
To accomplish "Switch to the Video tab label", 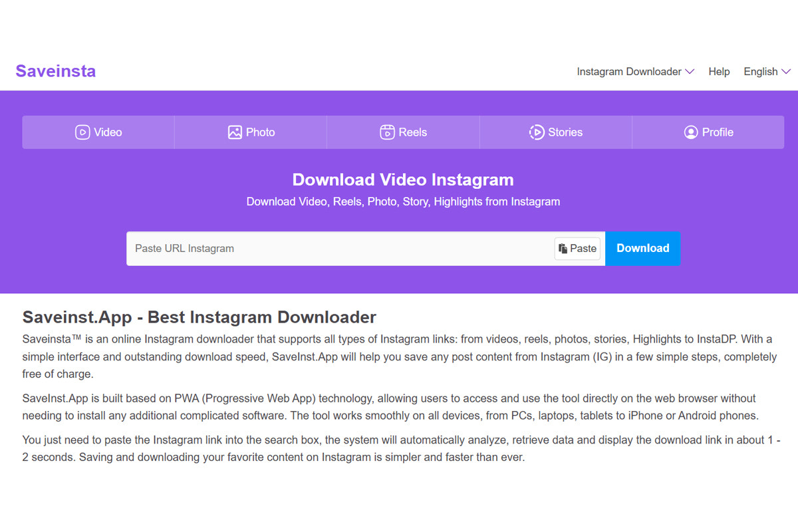I will [x=108, y=132].
